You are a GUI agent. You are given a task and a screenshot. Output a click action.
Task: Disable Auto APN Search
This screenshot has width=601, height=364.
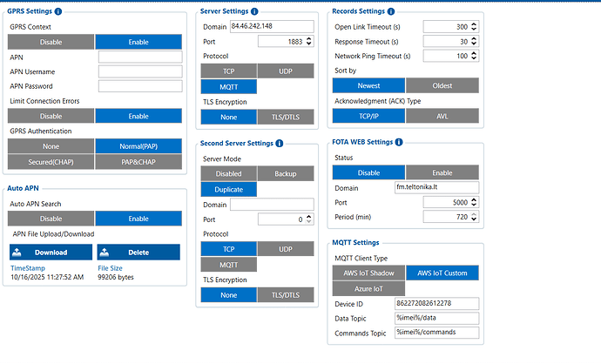pos(50,219)
